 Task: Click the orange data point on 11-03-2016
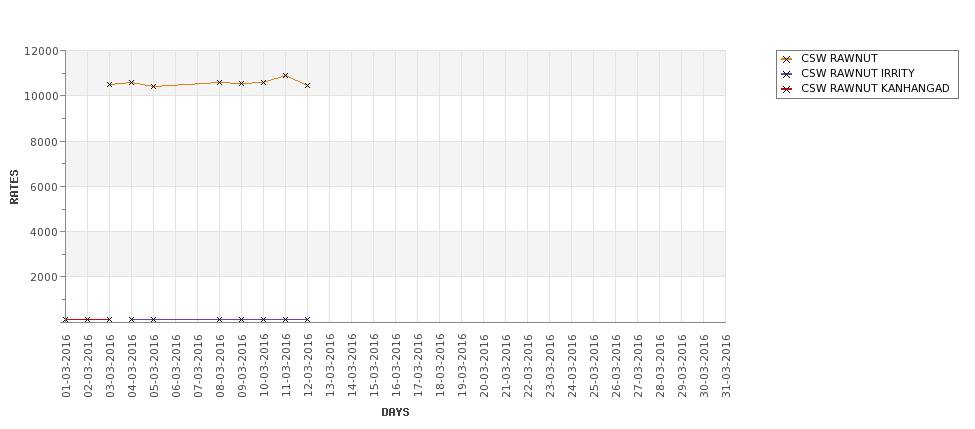pos(285,75)
